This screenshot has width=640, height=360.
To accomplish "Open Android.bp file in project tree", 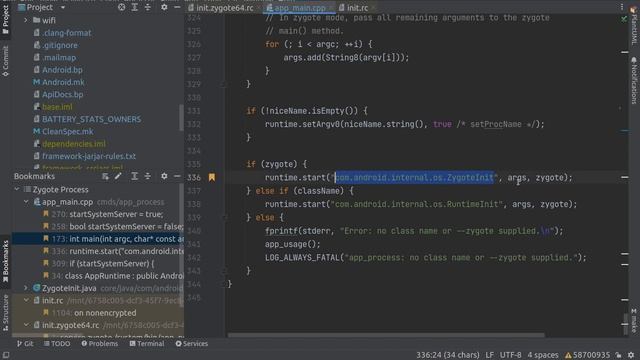I will coord(62,70).
